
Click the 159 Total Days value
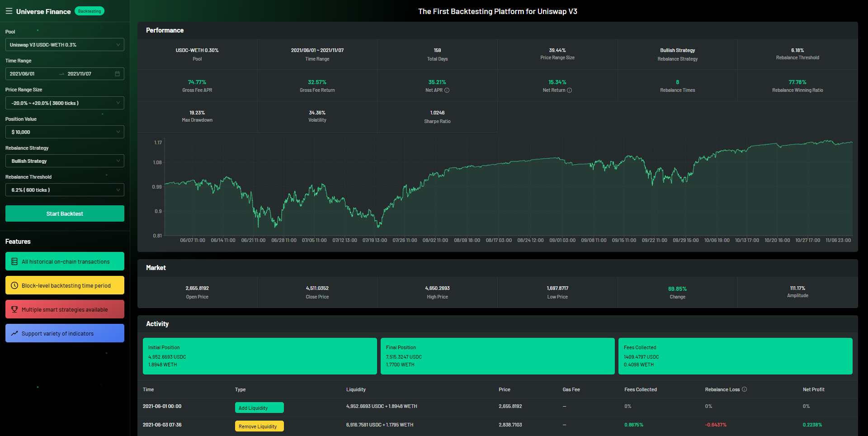[437, 50]
